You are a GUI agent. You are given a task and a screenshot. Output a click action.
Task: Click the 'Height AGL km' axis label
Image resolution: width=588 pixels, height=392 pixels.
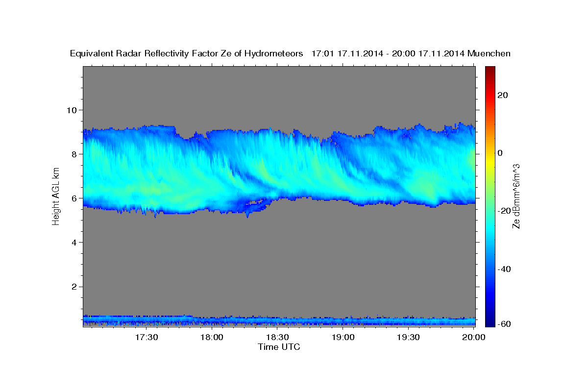(56, 196)
